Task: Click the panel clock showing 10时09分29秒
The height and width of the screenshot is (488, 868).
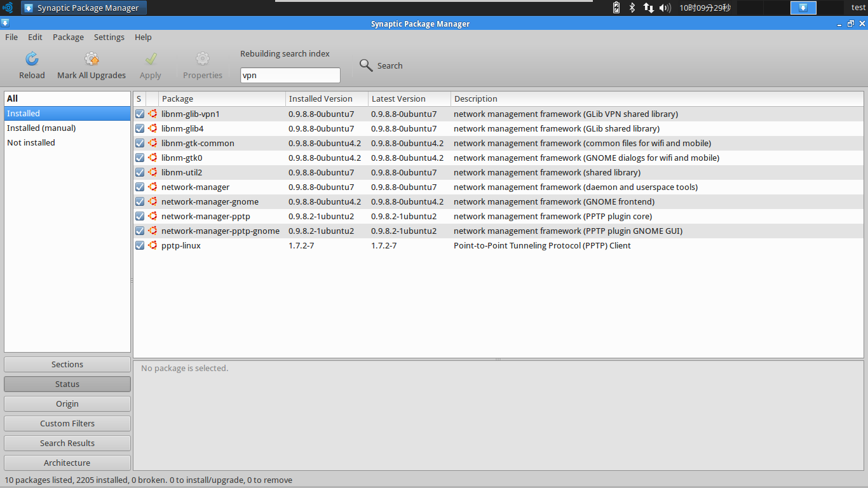Action: tap(705, 8)
